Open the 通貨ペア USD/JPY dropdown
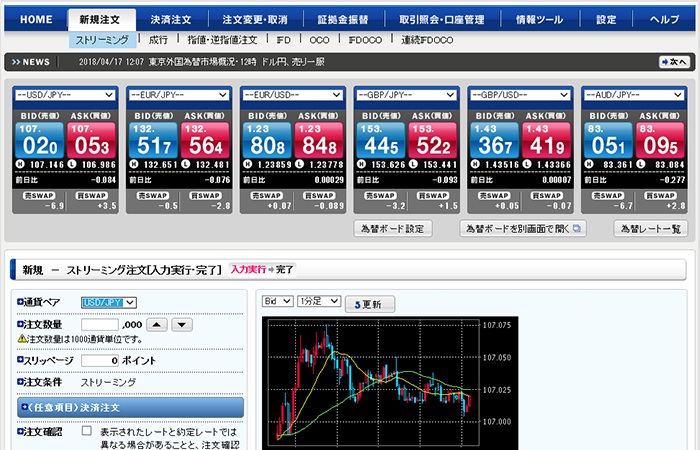700x450 pixels. pos(108,302)
